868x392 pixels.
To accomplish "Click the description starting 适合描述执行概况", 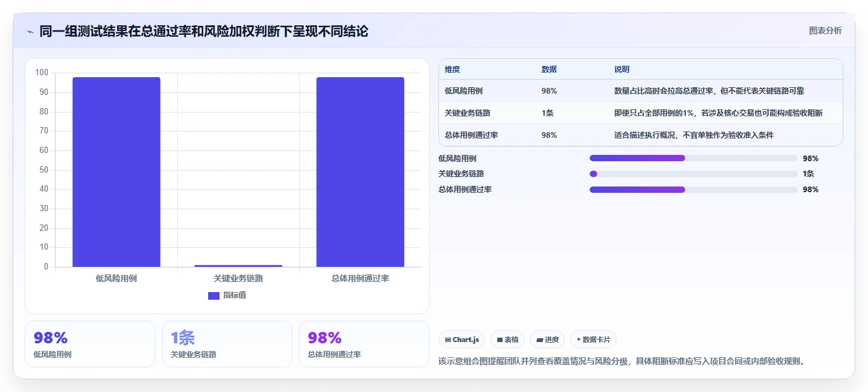I will 694,135.
